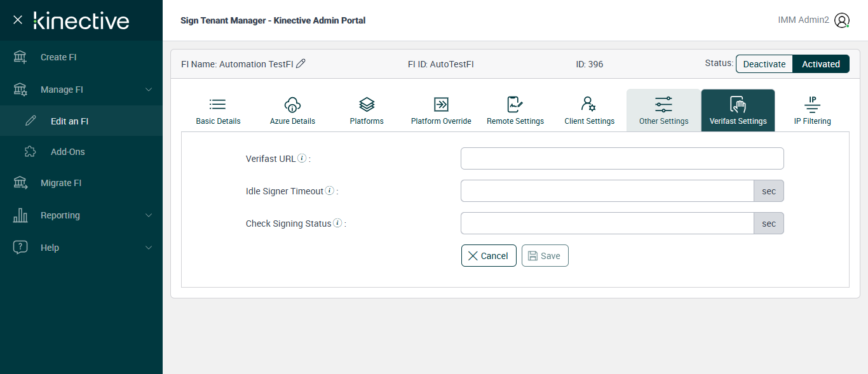The width and height of the screenshot is (868, 374).
Task: Switch status to Deactivate
Action: pyautogui.click(x=764, y=64)
